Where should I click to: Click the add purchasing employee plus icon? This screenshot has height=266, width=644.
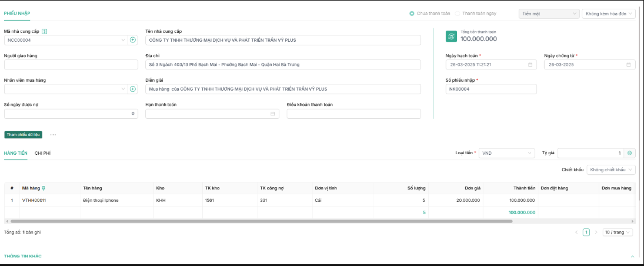[133, 89]
